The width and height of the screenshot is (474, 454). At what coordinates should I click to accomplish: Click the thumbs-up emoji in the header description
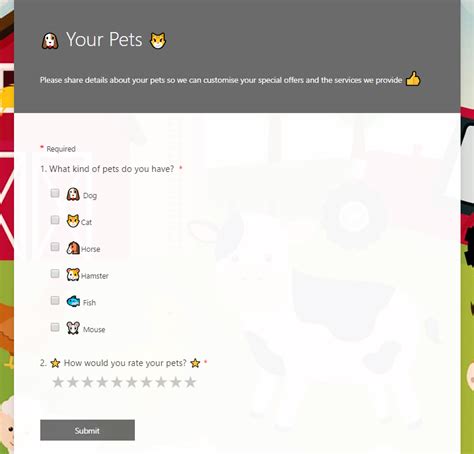(x=413, y=79)
